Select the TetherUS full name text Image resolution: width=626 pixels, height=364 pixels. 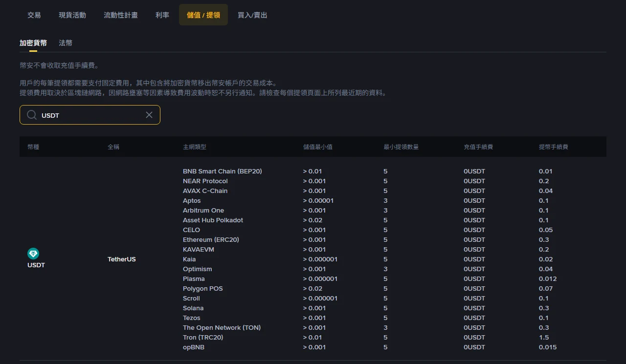tap(122, 259)
